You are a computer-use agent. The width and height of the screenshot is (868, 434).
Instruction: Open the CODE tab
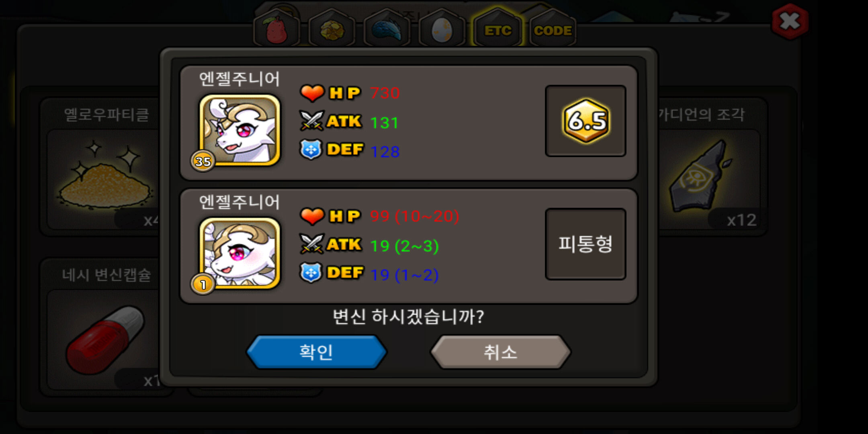553,29
